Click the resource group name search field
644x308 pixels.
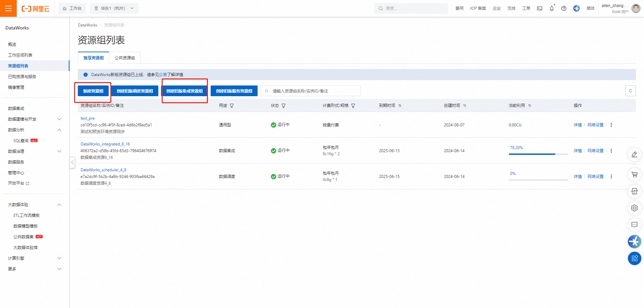311,91
